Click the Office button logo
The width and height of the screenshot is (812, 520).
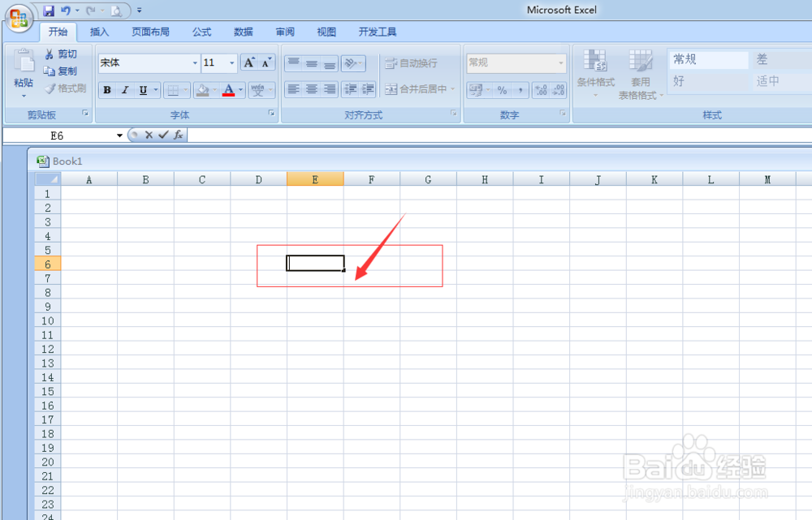[19, 18]
